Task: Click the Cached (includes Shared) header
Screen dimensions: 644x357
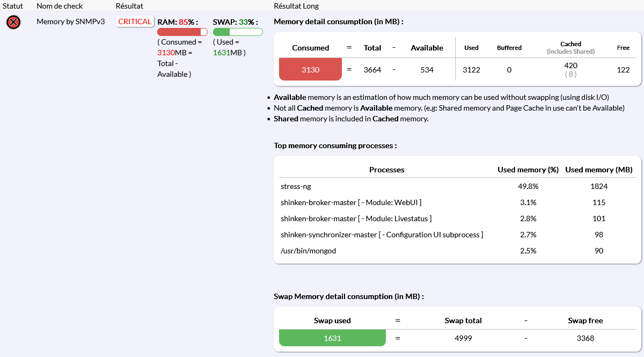Action: 570,48
